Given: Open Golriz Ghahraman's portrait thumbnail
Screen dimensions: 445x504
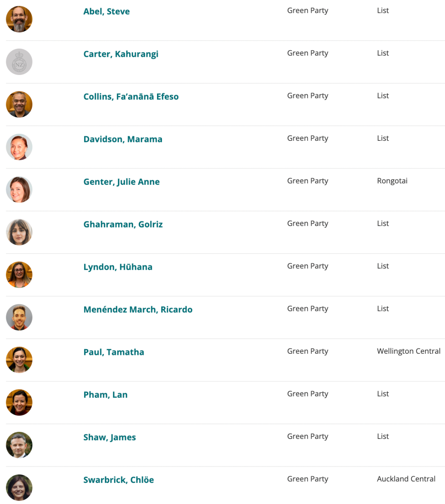Looking at the screenshot, I should tap(19, 232).
